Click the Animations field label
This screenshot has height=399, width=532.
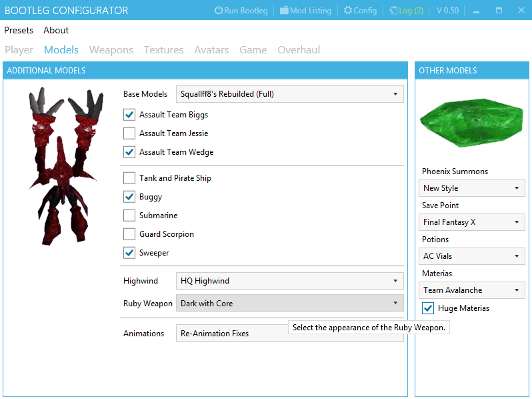(143, 334)
